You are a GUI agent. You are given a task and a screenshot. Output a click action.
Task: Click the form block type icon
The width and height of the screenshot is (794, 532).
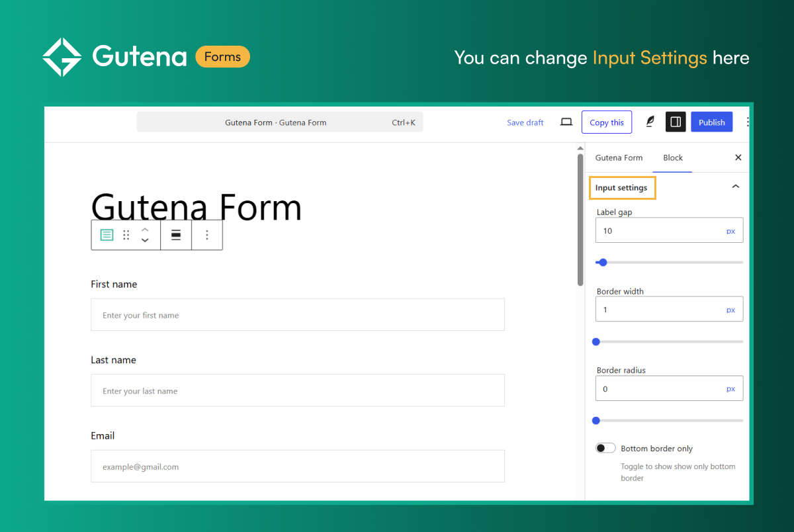107,235
